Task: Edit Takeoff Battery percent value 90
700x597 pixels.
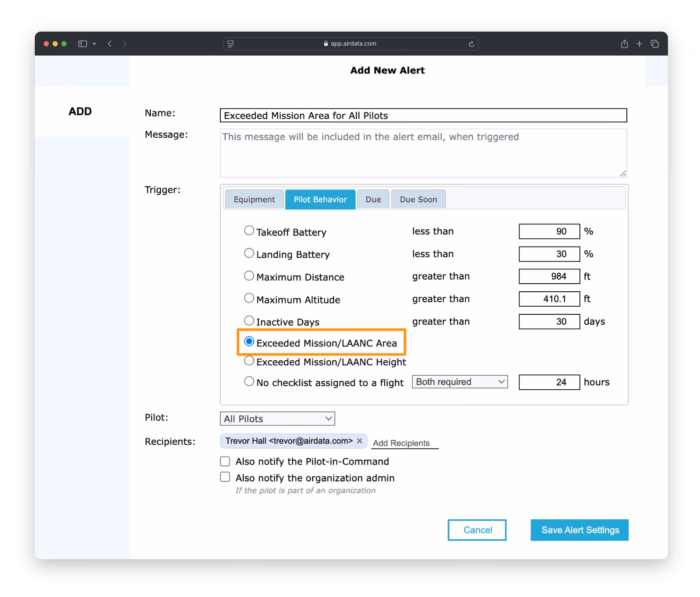Action: point(549,231)
